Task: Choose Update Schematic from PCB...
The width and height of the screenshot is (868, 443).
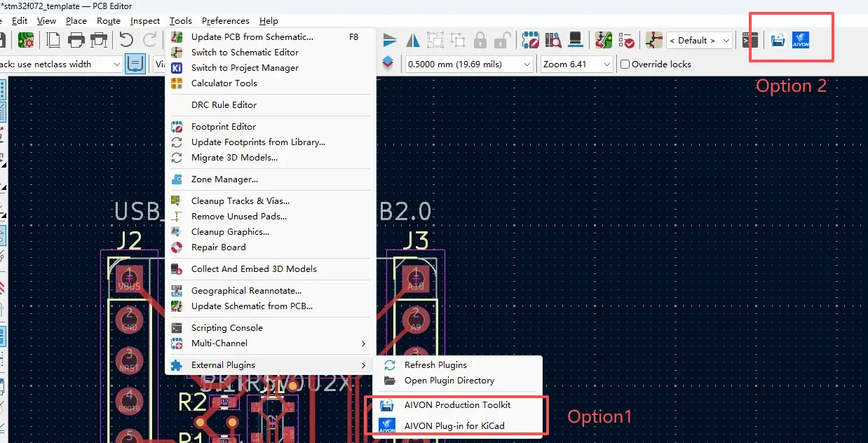Action: [271, 306]
